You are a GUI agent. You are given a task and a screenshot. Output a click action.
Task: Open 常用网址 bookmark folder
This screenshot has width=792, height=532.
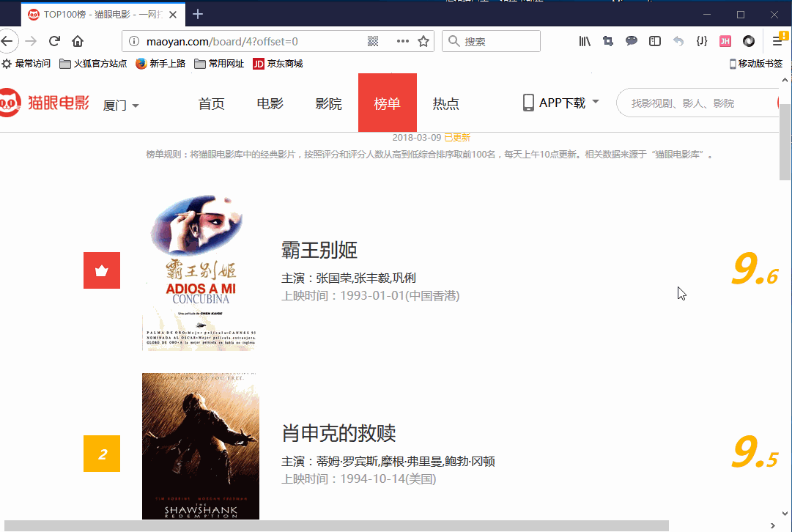point(219,64)
